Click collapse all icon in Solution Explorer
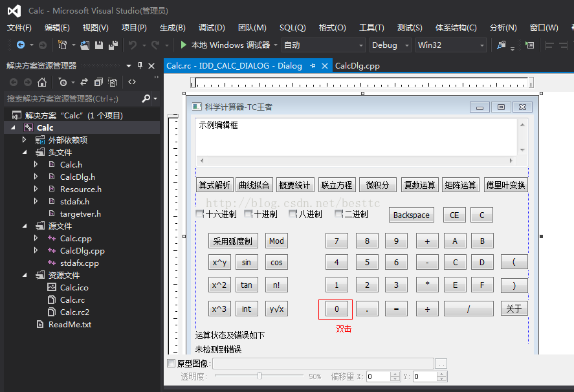 click(x=98, y=82)
